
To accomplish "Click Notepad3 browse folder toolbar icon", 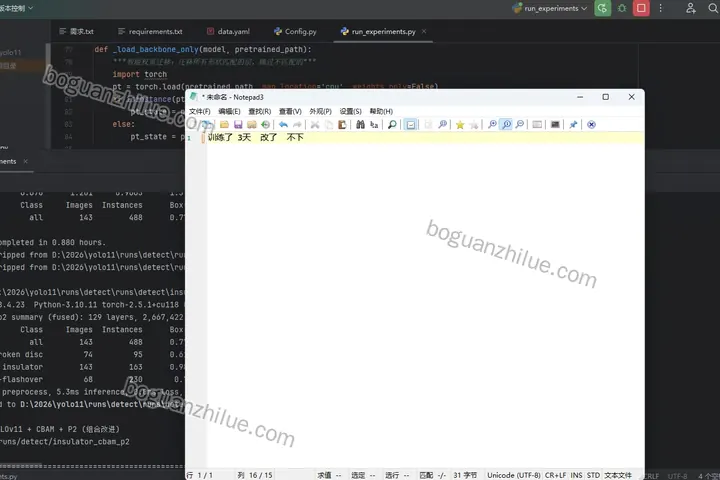I will point(252,124).
